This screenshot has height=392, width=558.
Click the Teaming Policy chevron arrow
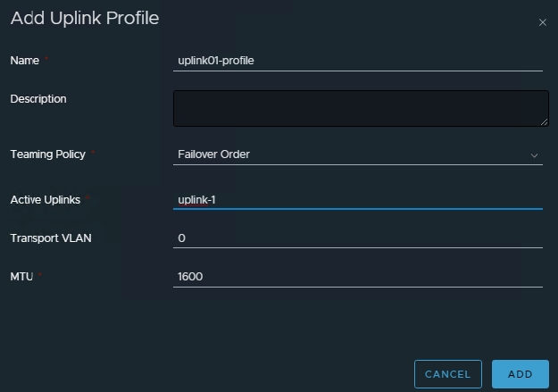point(535,154)
